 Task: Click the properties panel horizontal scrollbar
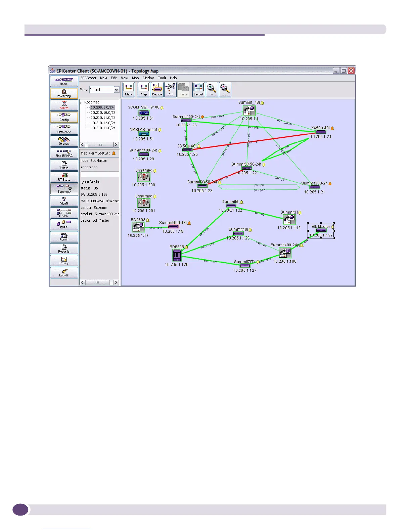coord(99,282)
